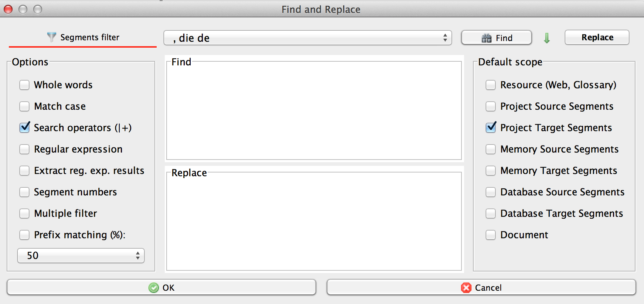Image resolution: width=644 pixels, height=304 pixels.
Task: Click inside the Find text area
Action: [x=314, y=111]
